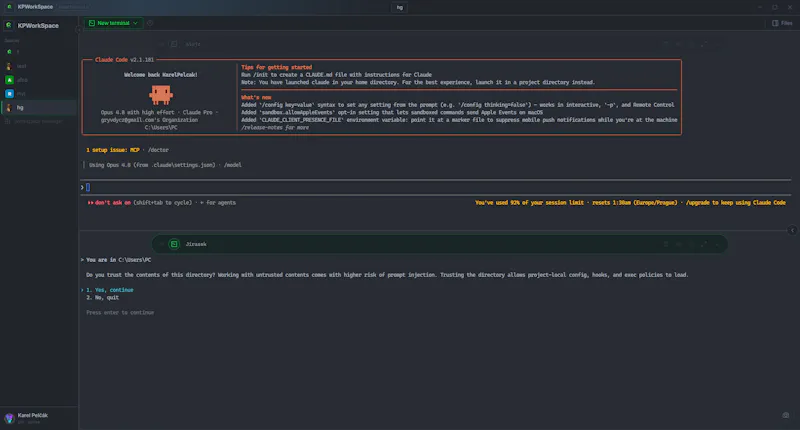Select the 'test' session avatar
Image resolution: width=800 pixels, height=430 pixels.
point(9,66)
